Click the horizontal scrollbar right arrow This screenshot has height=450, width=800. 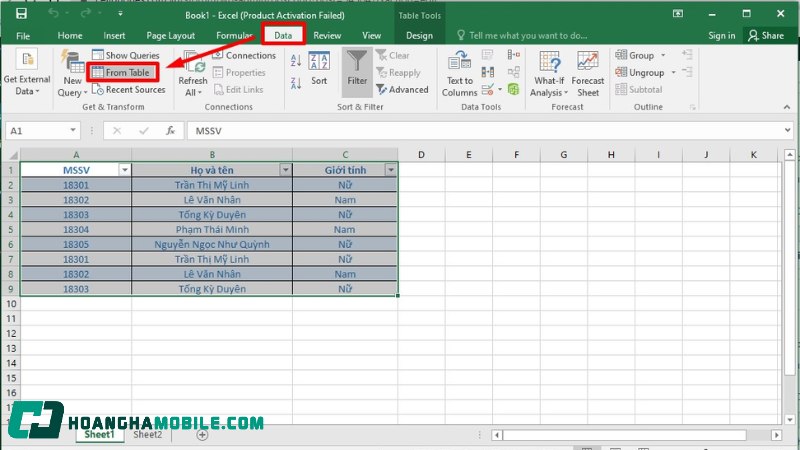pyautogui.click(x=777, y=435)
